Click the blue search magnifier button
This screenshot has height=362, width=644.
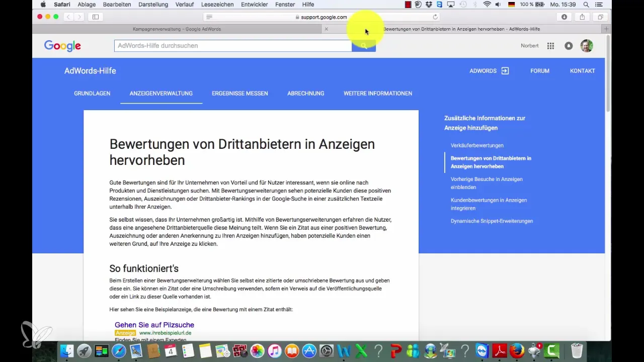pyautogui.click(x=364, y=46)
